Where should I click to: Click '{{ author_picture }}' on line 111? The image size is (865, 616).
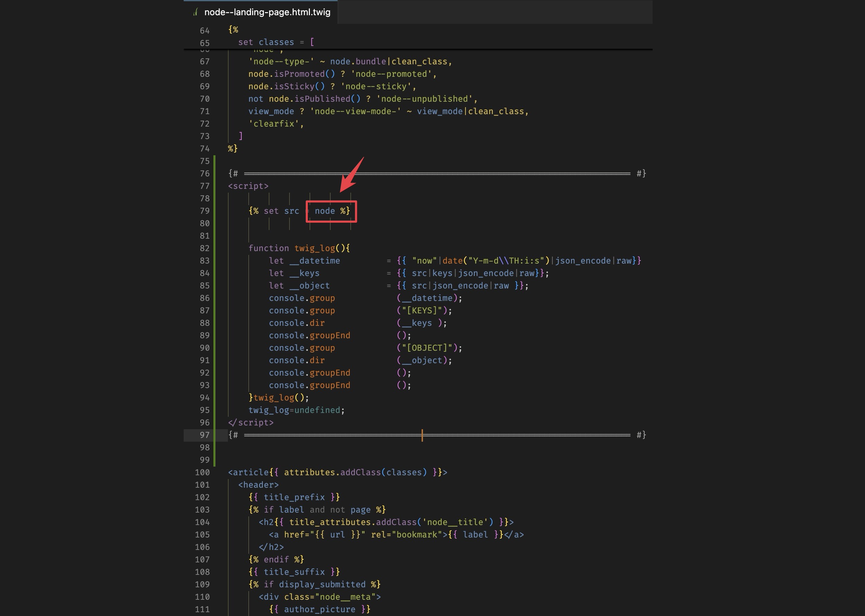click(x=320, y=609)
